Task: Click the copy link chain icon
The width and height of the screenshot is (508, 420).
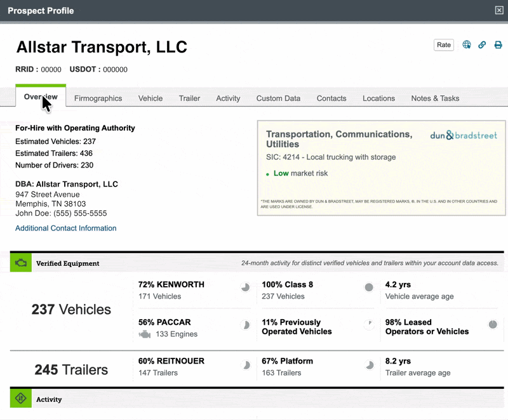Action: point(482,44)
